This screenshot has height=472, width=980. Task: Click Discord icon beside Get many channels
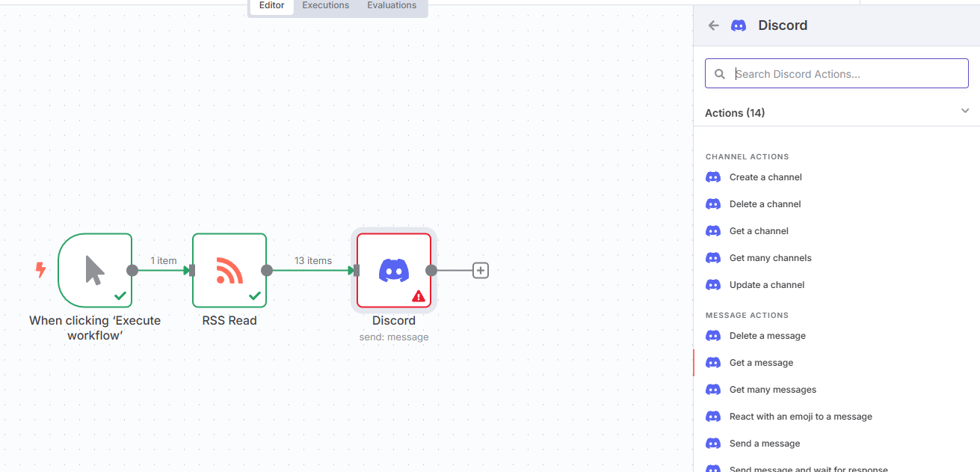pos(713,258)
